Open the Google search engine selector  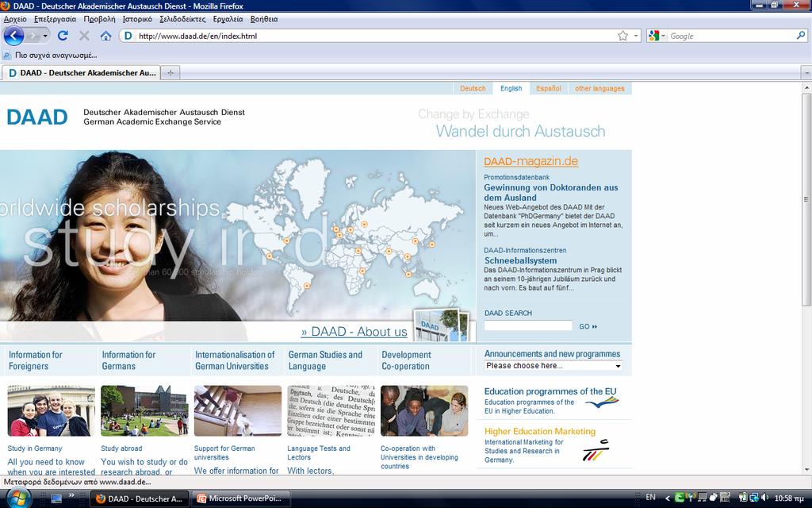[657, 36]
